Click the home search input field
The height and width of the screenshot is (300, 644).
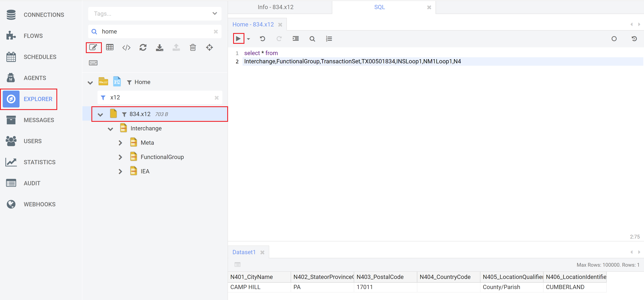155,31
